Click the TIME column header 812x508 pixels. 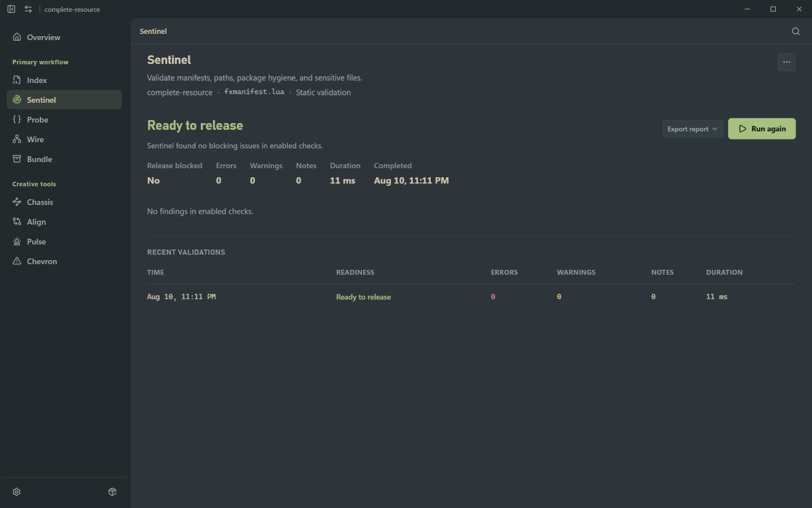click(156, 272)
